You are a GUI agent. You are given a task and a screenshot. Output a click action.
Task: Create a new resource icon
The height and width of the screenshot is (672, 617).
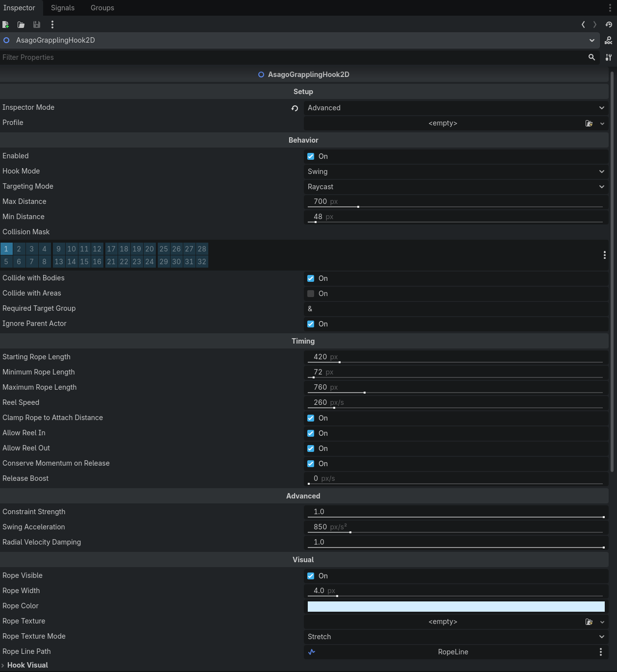click(x=6, y=25)
